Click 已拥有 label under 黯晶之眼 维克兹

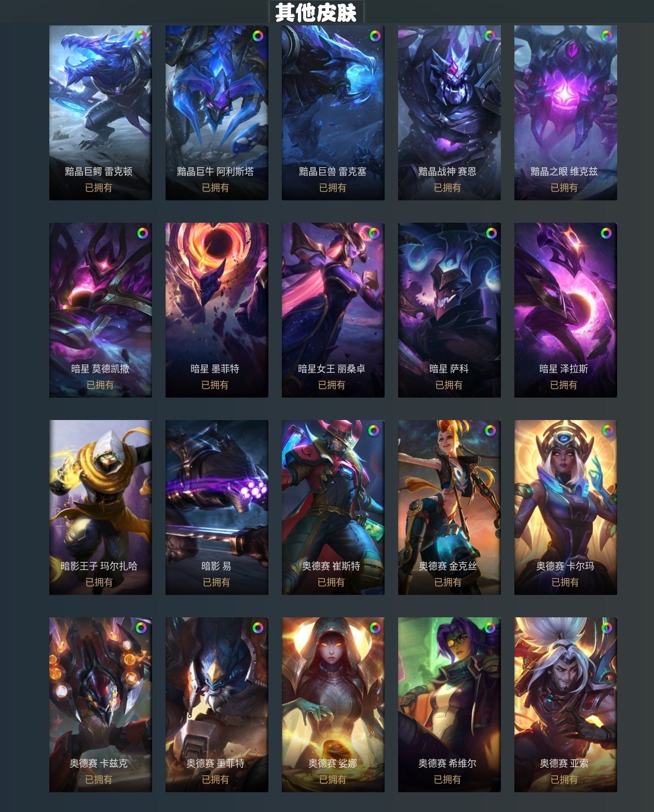pos(564,187)
